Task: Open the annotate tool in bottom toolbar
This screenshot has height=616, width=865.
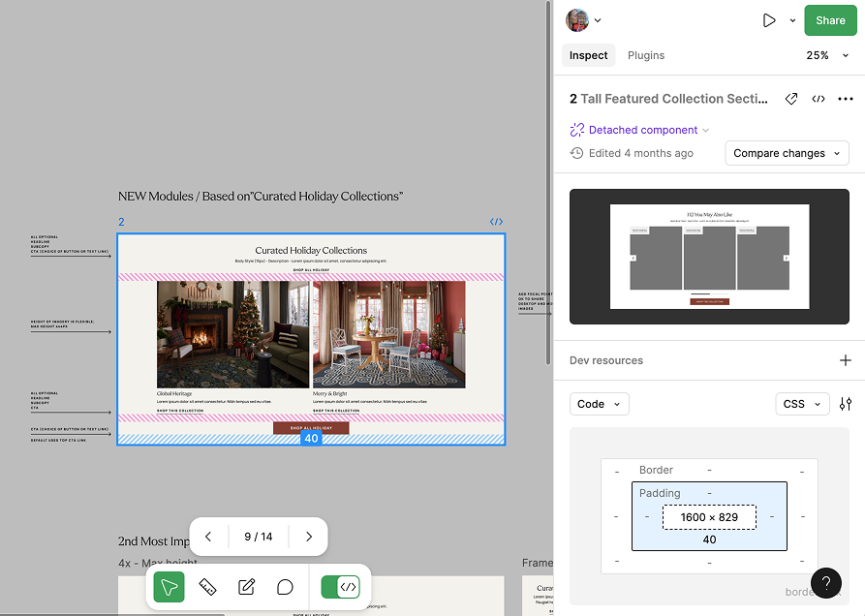Action: coord(246,586)
